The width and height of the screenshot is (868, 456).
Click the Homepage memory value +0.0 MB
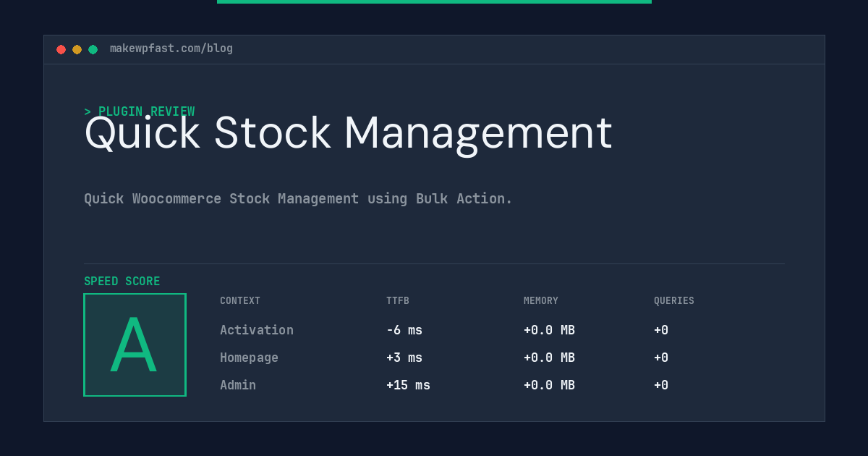(x=549, y=358)
